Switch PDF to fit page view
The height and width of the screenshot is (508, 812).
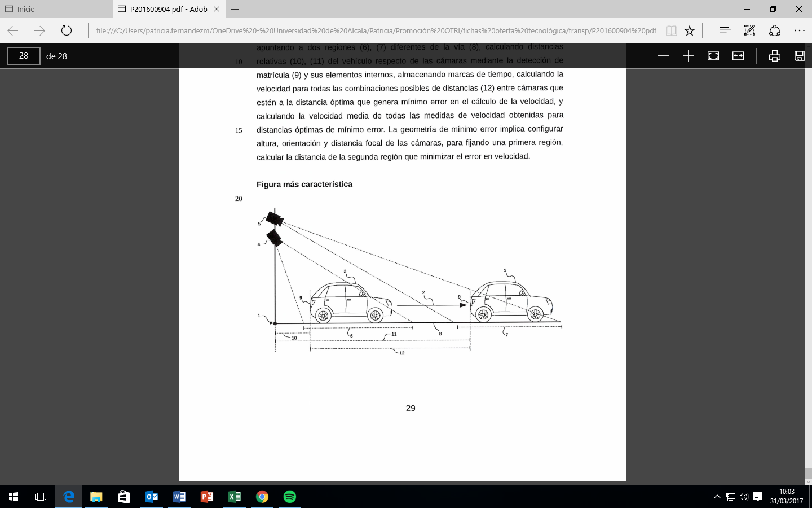pos(713,56)
